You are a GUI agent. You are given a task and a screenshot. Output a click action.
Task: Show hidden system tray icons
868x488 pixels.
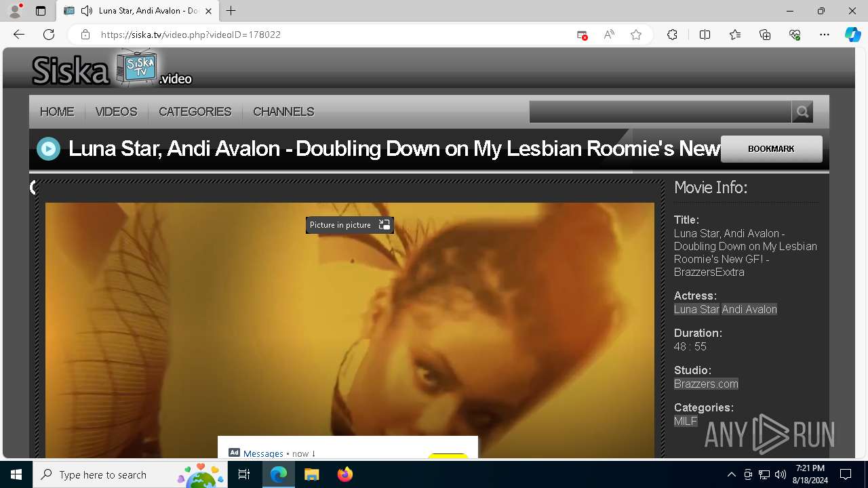click(x=731, y=474)
